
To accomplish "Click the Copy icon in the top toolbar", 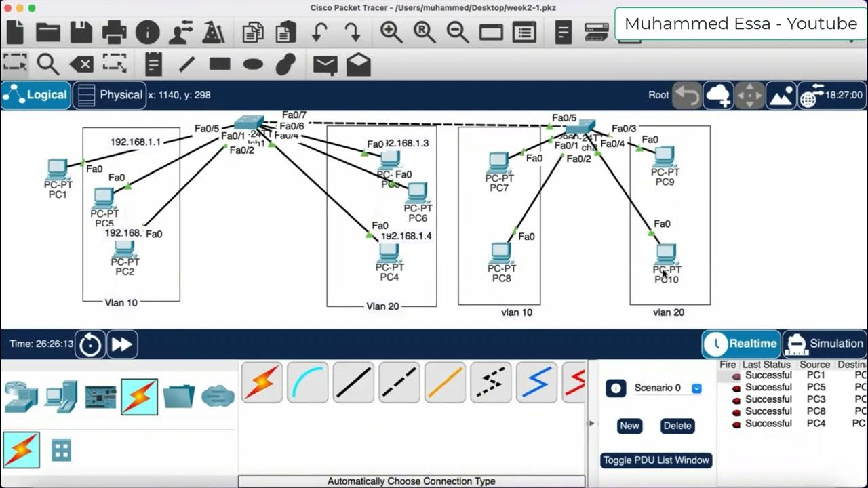I will coord(254,32).
